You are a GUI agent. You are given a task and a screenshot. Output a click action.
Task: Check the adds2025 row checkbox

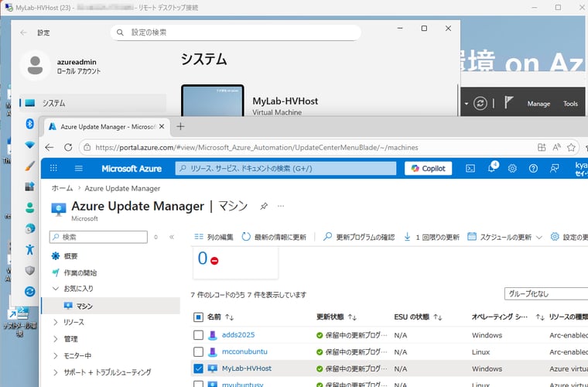click(x=198, y=335)
